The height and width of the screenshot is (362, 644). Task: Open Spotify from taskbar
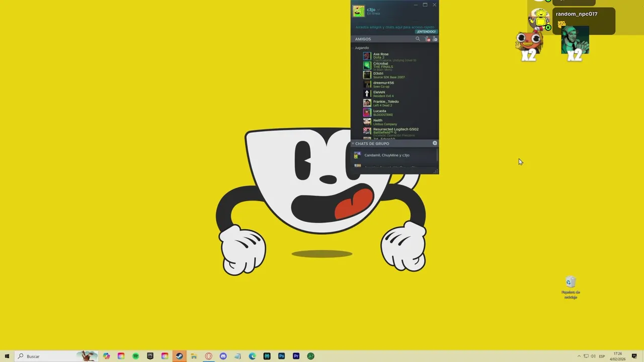(136, 356)
